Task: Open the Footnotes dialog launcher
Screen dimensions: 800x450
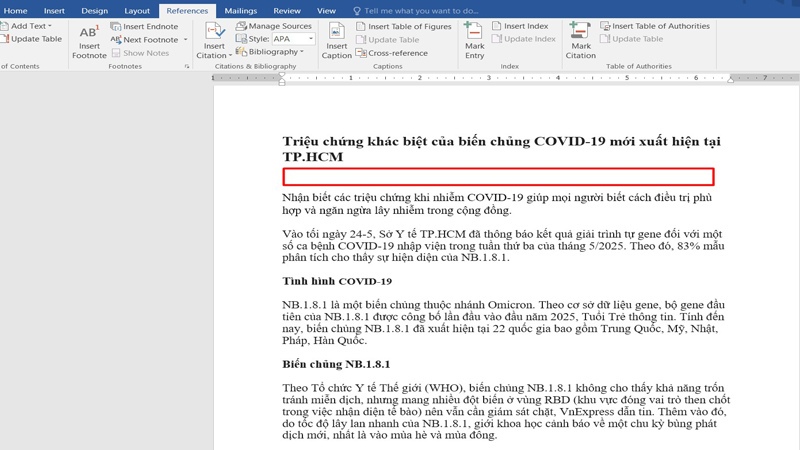Action: click(186, 67)
